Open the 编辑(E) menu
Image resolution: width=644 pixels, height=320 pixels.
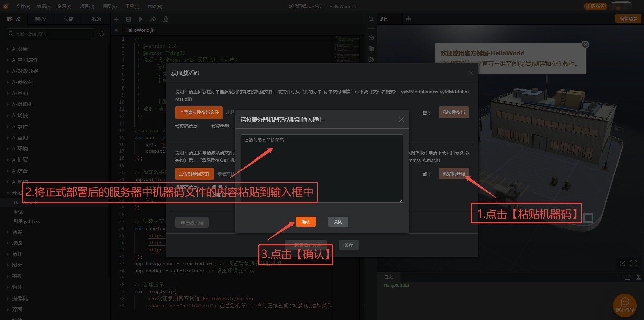click(44, 6)
